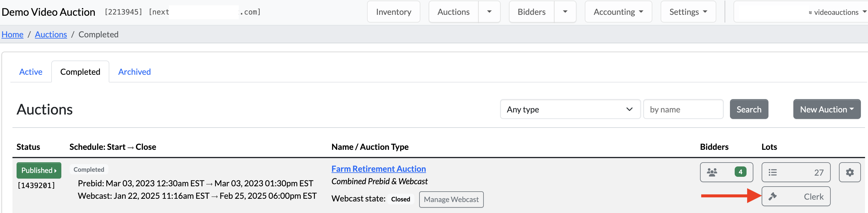Expand the Auctions menu caret
This screenshot has height=213, width=868.
tap(489, 12)
